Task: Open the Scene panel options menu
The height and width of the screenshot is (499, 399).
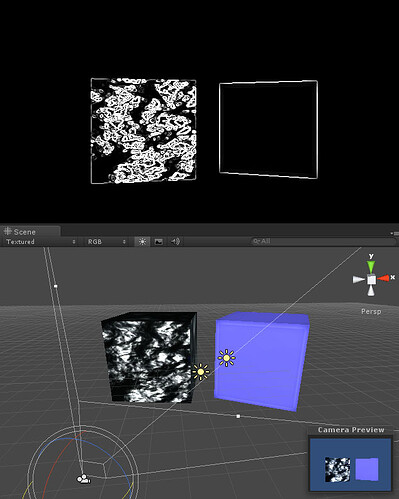Action: (x=394, y=233)
